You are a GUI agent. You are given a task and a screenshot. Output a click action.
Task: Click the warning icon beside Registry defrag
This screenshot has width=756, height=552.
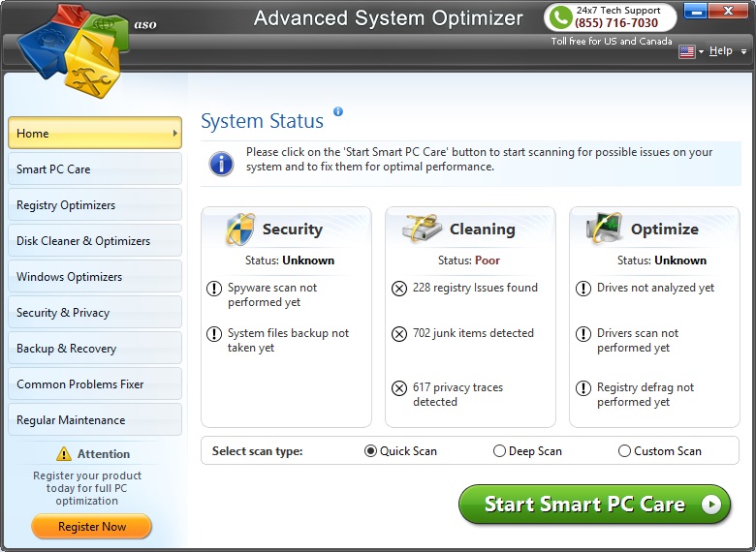tap(583, 387)
